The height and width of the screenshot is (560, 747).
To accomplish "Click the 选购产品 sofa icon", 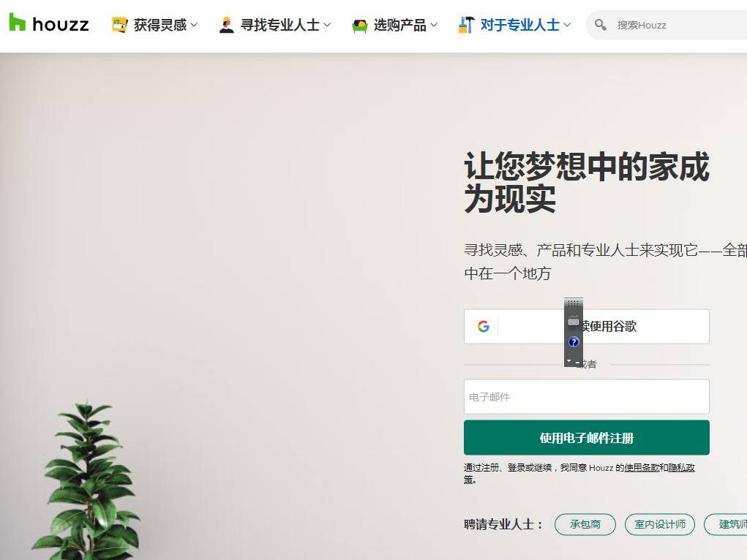I will [360, 26].
